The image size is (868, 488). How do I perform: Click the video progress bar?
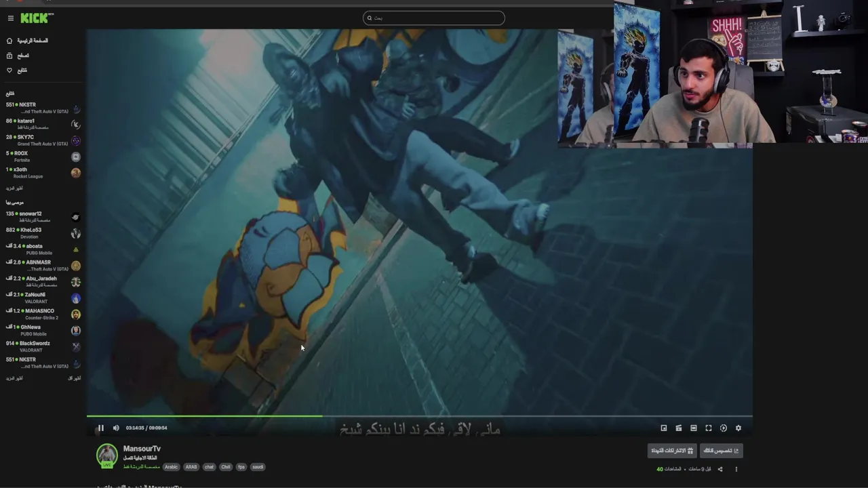tap(419, 416)
